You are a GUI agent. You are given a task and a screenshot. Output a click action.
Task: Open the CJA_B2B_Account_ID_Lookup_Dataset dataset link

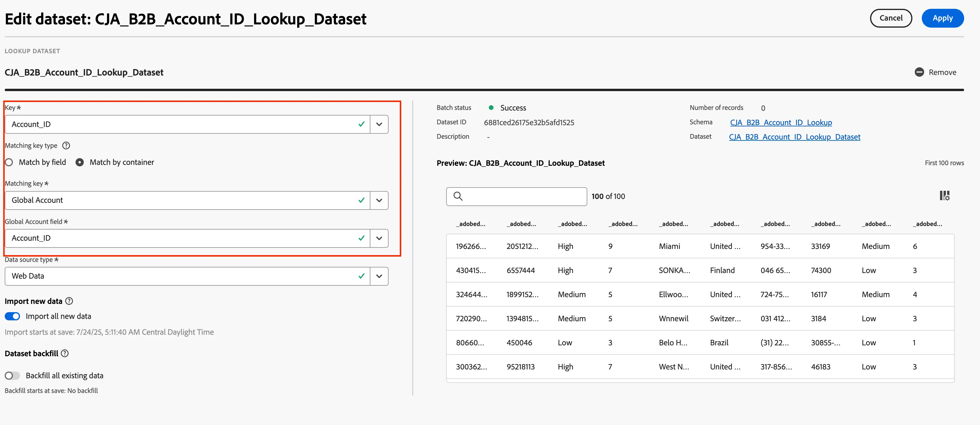[x=794, y=137]
